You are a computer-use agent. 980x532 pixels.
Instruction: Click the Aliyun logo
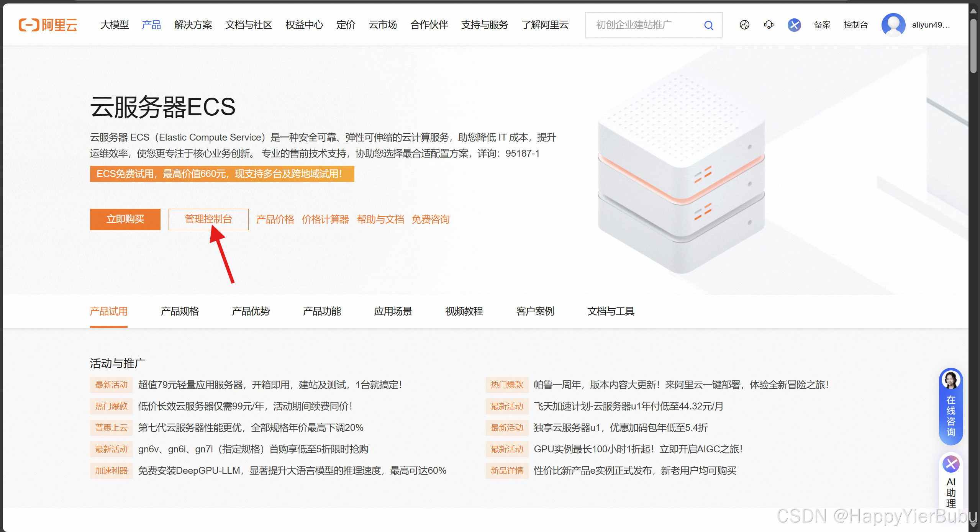(x=48, y=25)
